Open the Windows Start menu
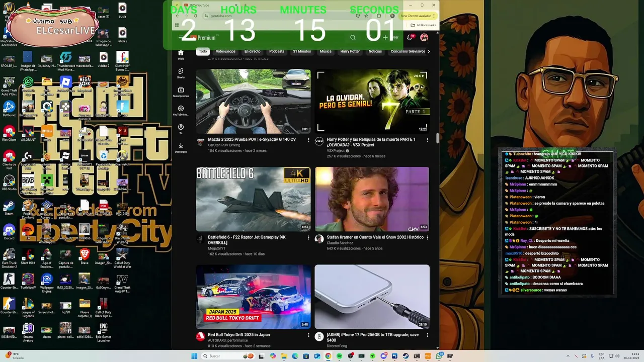Viewport: 644px width, 362px height. pyautogui.click(x=194, y=356)
